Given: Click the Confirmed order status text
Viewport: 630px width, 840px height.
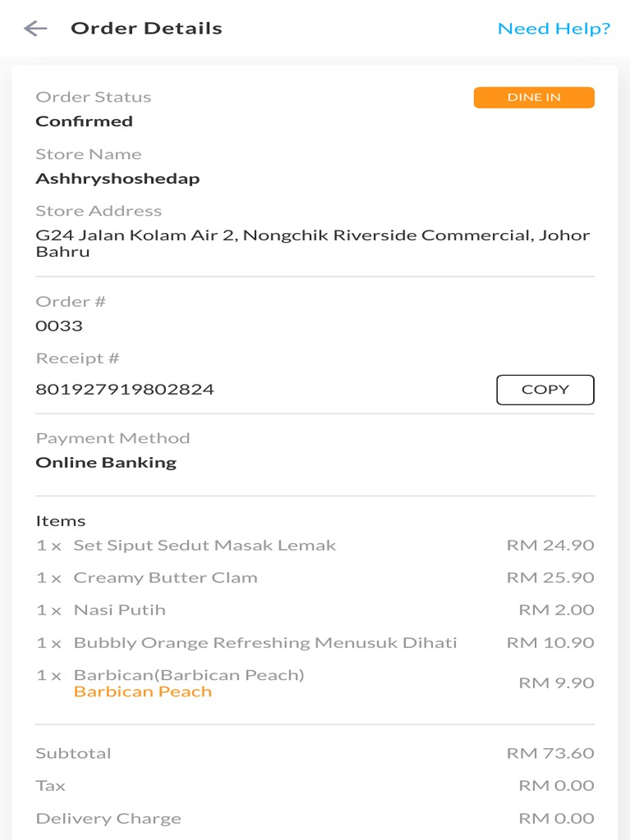Looking at the screenshot, I should [x=84, y=121].
